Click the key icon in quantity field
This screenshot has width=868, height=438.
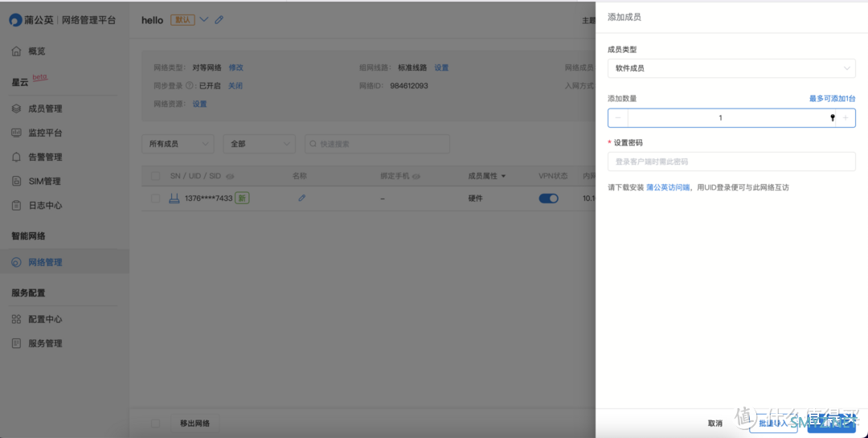(x=832, y=118)
